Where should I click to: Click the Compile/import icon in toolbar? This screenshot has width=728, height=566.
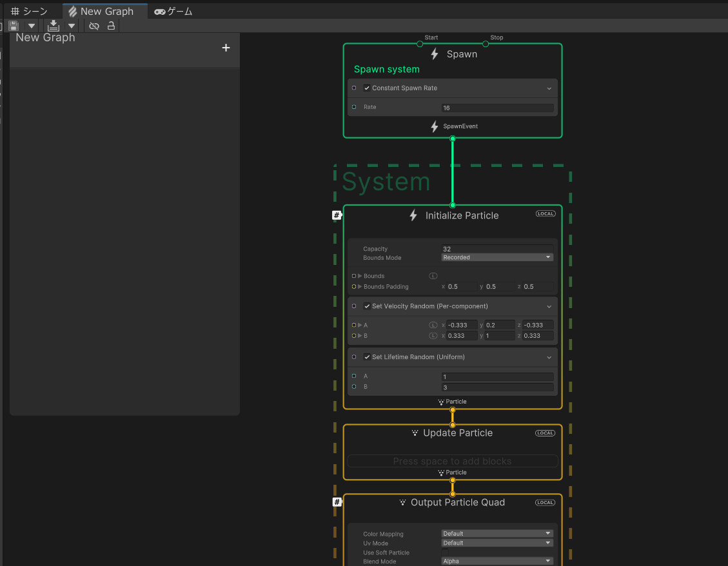point(54,26)
